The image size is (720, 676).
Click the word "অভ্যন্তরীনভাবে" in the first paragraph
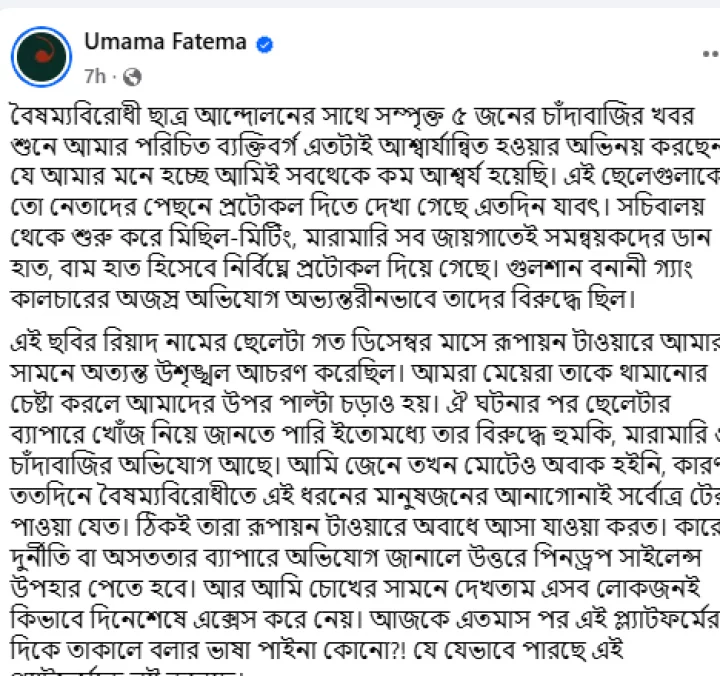(x=361, y=300)
